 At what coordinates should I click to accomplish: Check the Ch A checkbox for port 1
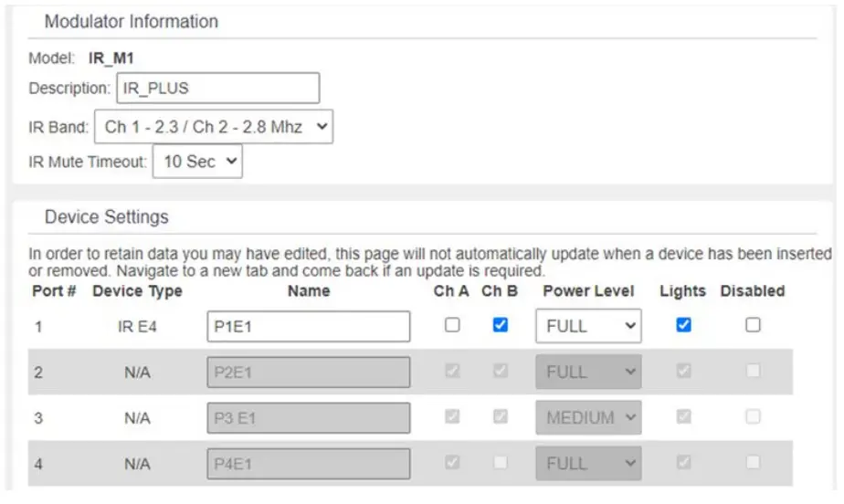(452, 325)
